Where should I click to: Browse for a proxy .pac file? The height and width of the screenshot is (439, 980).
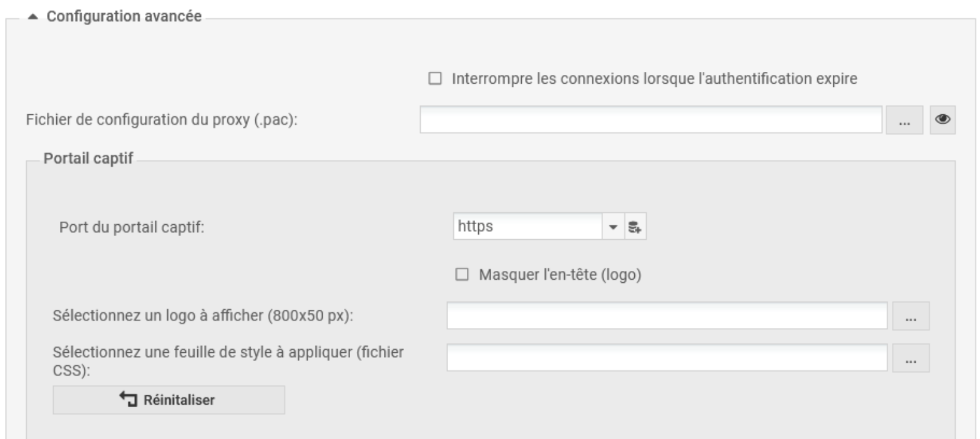pos(904,120)
